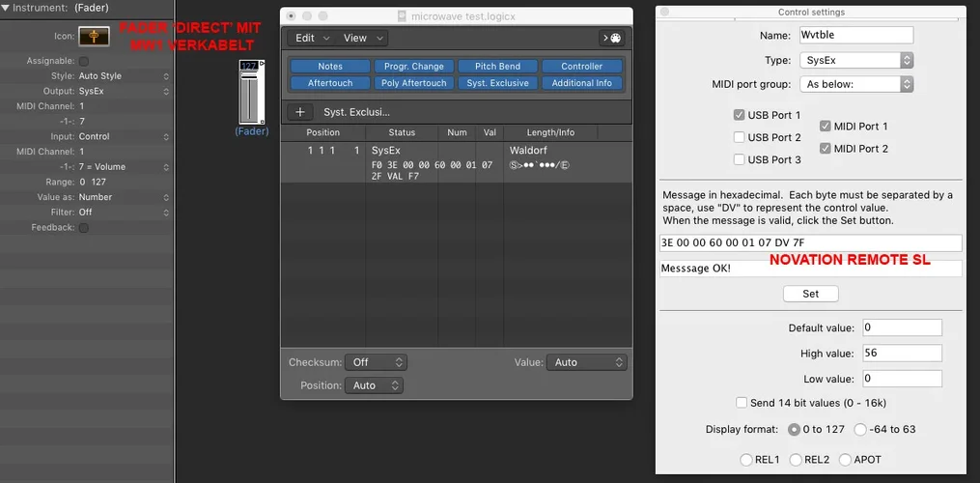The image size is (980, 483).
Task: Select the SysEx event row
Action: pos(457,162)
